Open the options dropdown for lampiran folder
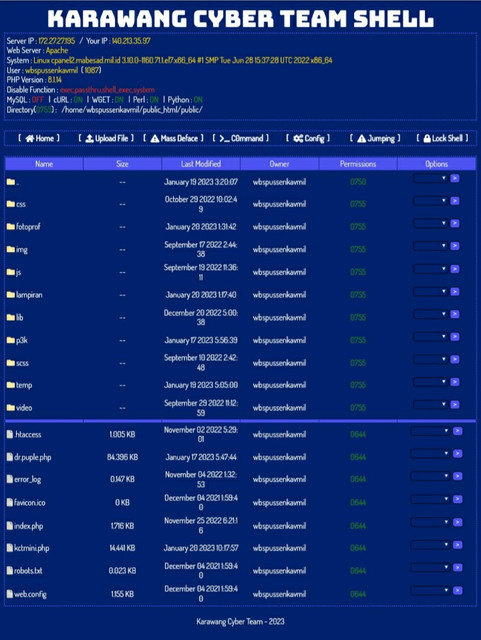Image resolution: width=481 pixels, height=640 pixels. tap(430, 291)
